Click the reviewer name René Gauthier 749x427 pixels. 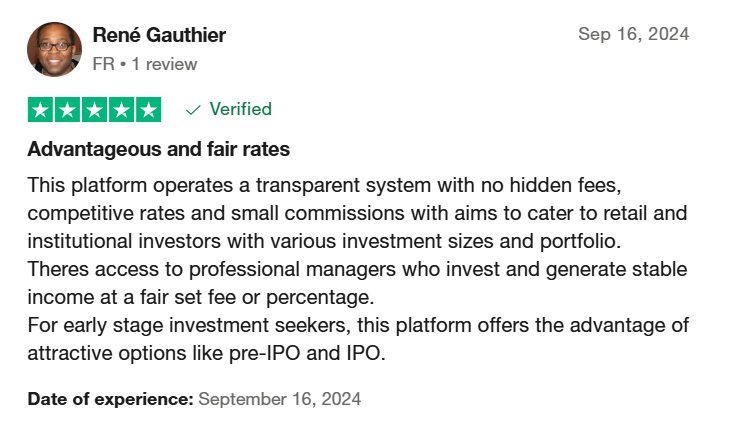159,35
